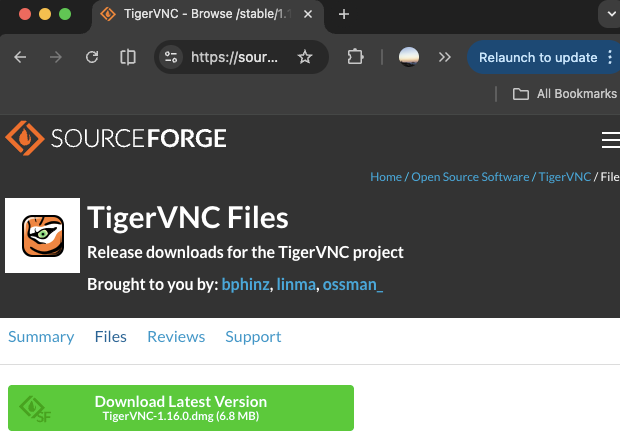
Task: Click the browser back arrow
Action: click(20, 57)
